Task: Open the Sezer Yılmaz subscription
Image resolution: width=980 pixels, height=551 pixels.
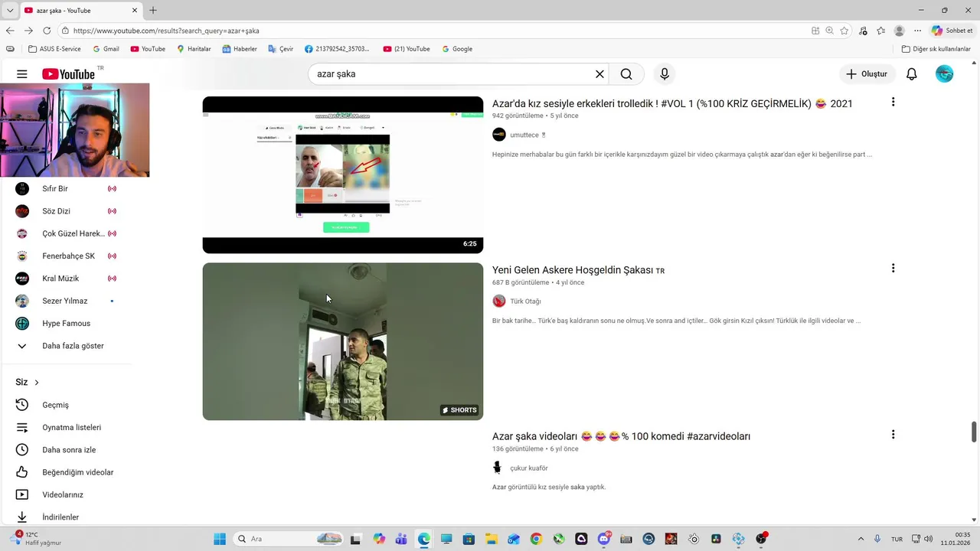Action: pos(66,301)
